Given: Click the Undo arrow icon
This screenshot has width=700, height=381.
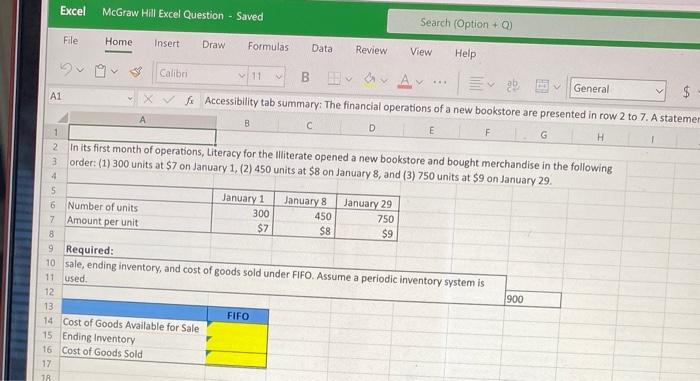Looking at the screenshot, I should click(66, 69).
